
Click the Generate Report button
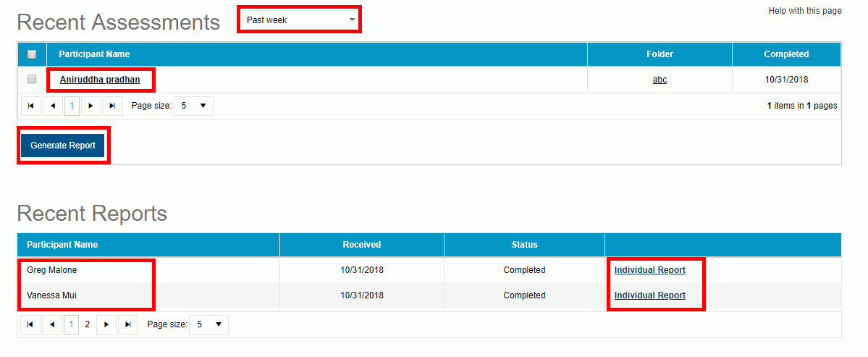[62, 146]
